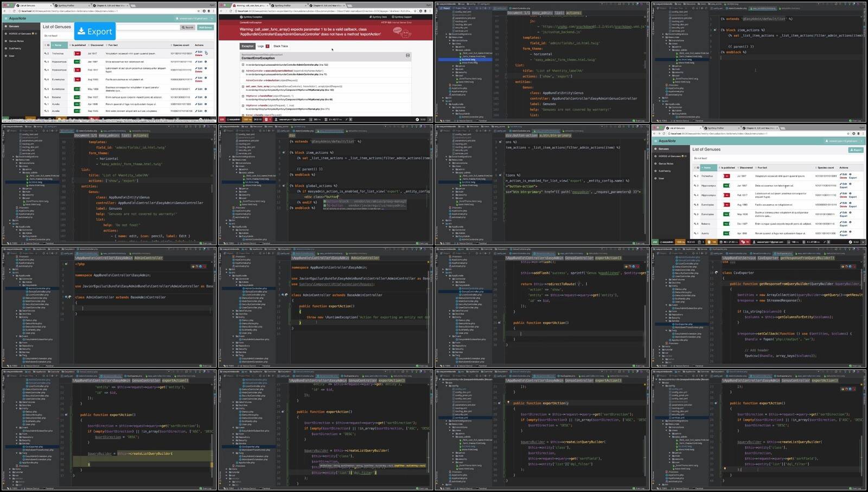The height and width of the screenshot is (492, 868).
Task: Click the large Export download overlay button
Action: click(x=94, y=31)
